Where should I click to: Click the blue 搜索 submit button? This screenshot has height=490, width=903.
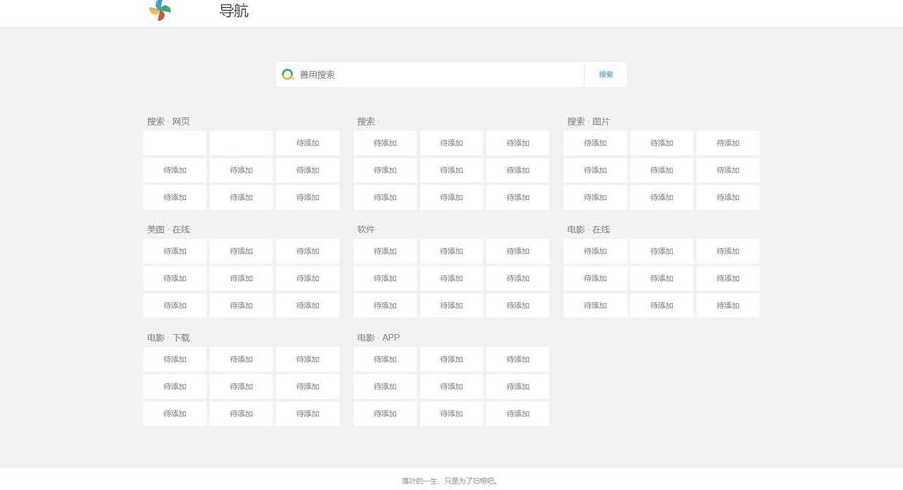click(606, 74)
